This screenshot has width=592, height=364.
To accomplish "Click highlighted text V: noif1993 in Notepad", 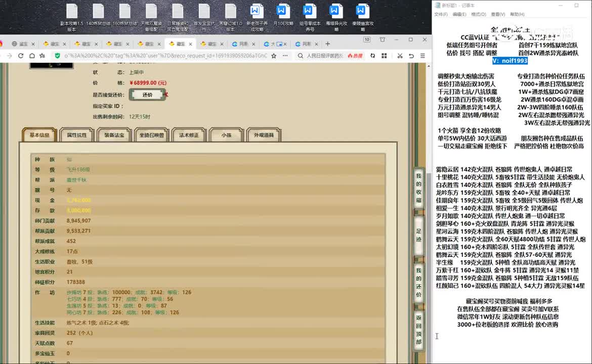I will click(510, 61).
